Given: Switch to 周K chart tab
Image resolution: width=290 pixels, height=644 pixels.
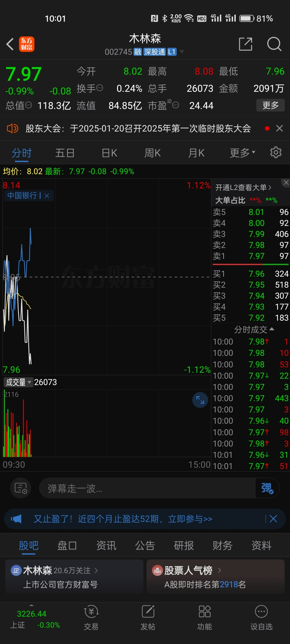Looking at the screenshot, I should (x=153, y=153).
